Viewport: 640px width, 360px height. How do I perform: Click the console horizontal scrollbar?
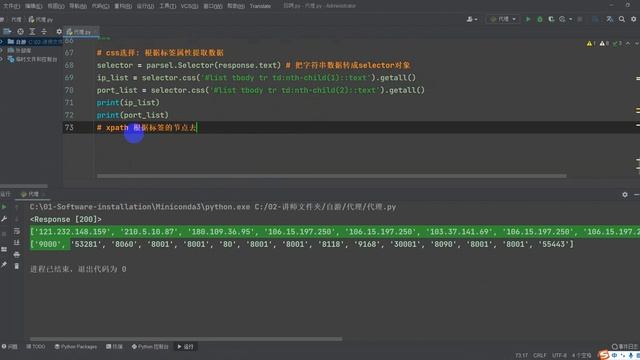pos(186,339)
